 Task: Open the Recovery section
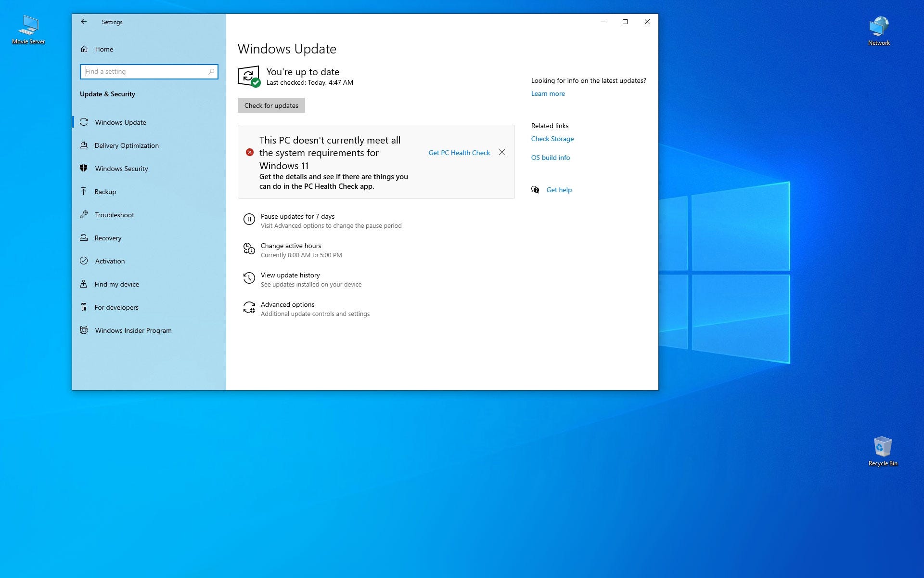[149, 238]
